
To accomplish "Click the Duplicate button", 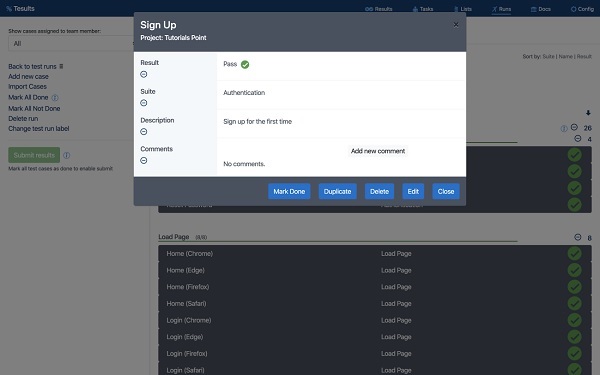I will pyautogui.click(x=338, y=191).
